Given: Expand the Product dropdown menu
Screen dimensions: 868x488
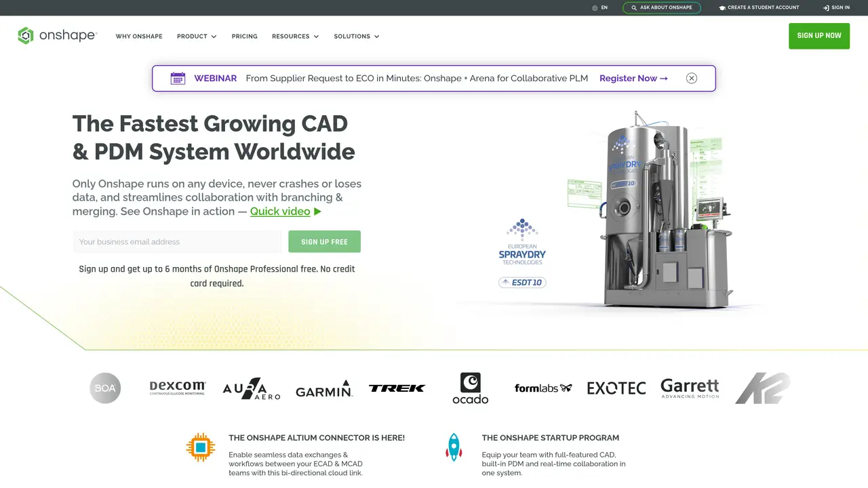Looking at the screenshot, I should point(197,37).
